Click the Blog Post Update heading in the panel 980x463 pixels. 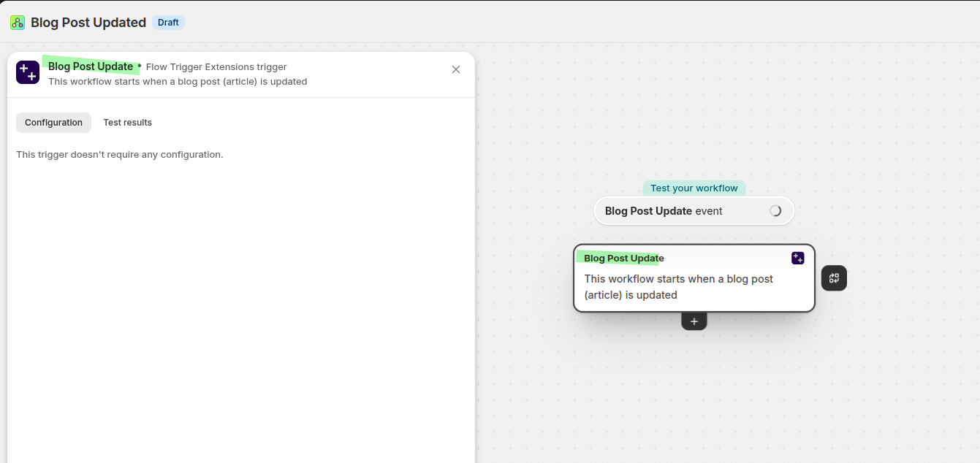pyautogui.click(x=91, y=66)
